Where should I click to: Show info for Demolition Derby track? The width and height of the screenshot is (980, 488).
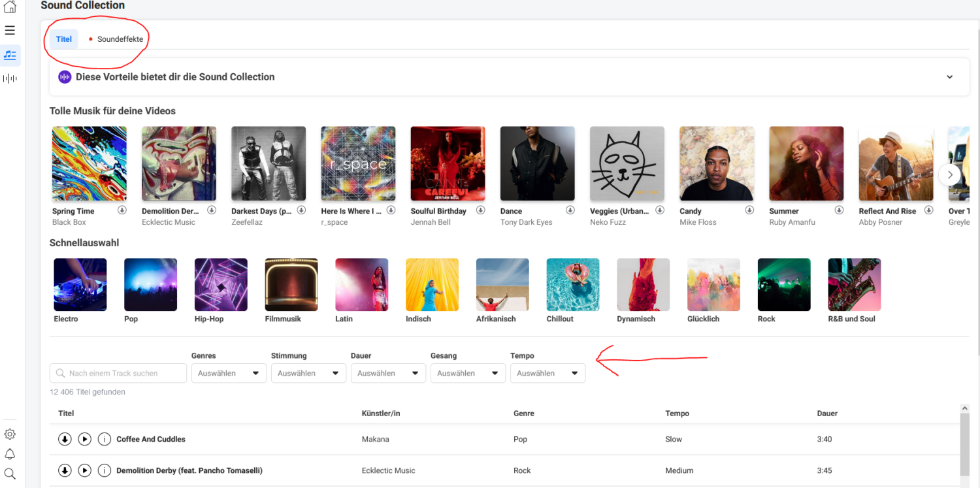pyautogui.click(x=104, y=470)
